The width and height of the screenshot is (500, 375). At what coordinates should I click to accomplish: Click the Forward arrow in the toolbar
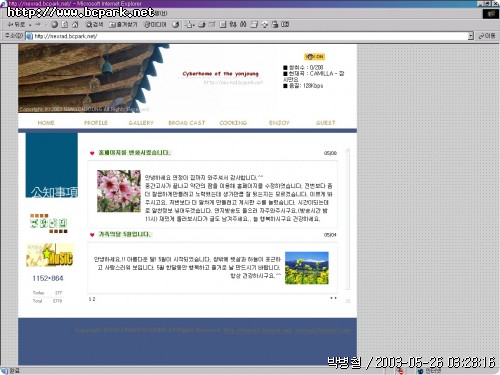coord(38,25)
